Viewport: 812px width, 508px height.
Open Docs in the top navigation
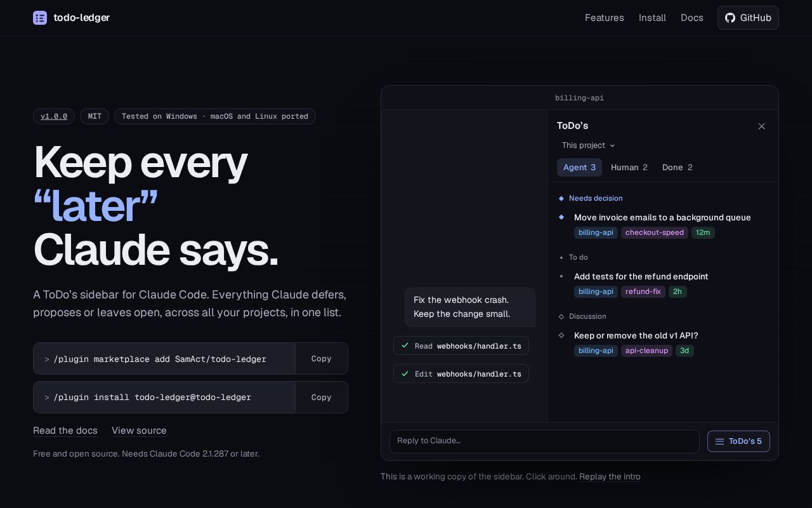[691, 18]
